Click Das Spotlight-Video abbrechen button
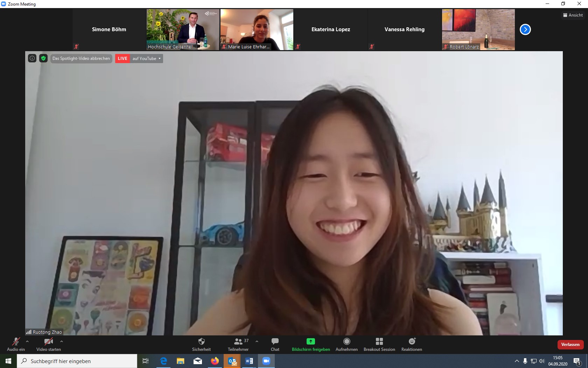Image resolution: width=588 pixels, height=368 pixels. [x=81, y=59]
